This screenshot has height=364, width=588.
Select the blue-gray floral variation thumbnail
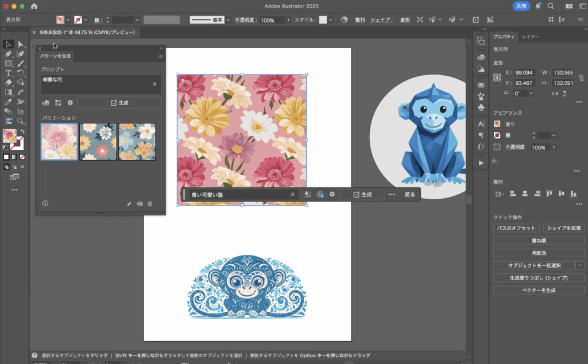[98, 141]
